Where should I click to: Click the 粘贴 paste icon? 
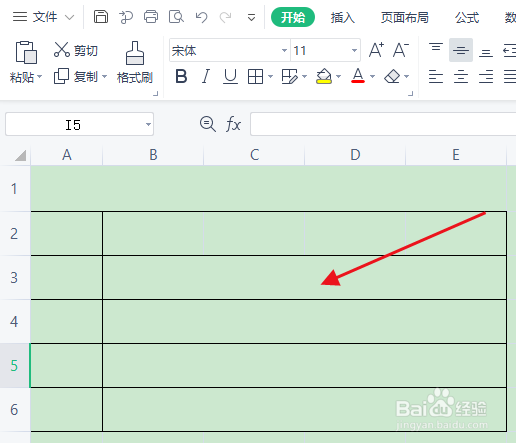point(26,52)
